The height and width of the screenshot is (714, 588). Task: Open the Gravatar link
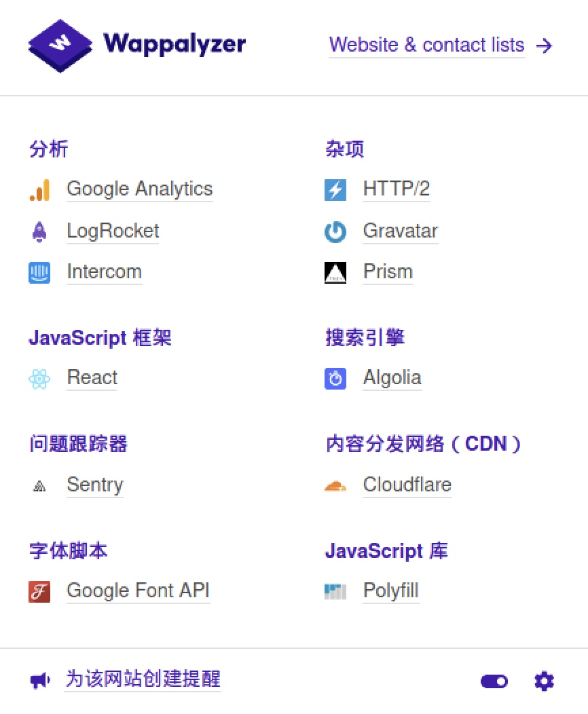(x=401, y=231)
